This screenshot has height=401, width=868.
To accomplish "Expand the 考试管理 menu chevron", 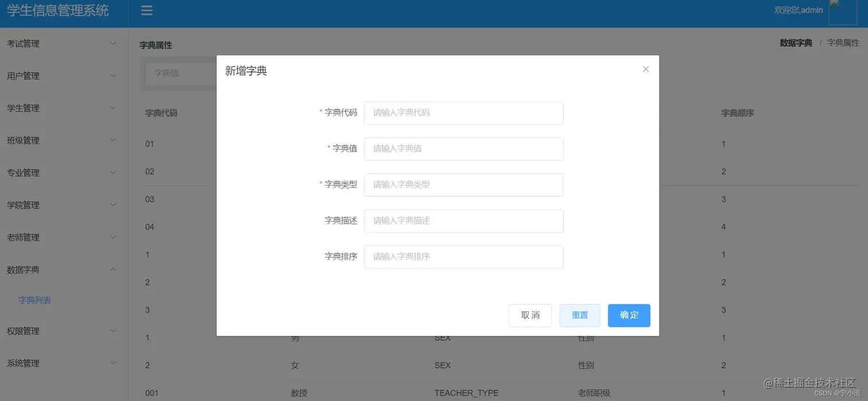I will click(x=113, y=44).
